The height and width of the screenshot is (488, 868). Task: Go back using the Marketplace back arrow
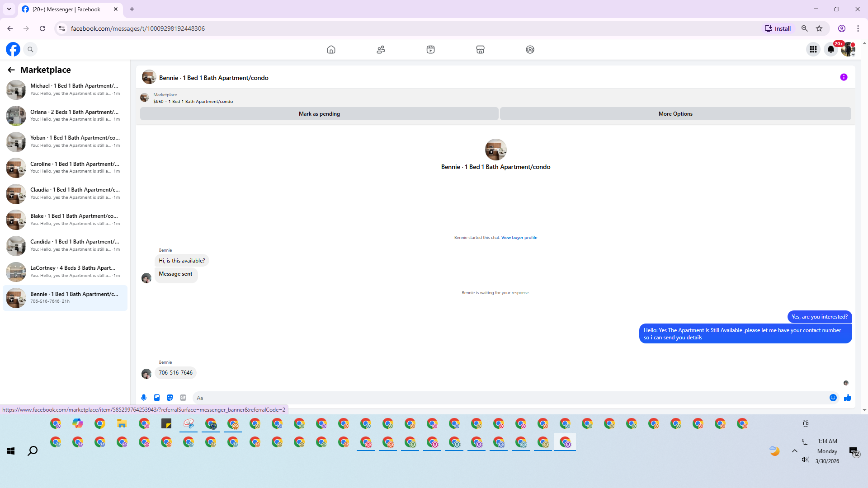point(11,70)
